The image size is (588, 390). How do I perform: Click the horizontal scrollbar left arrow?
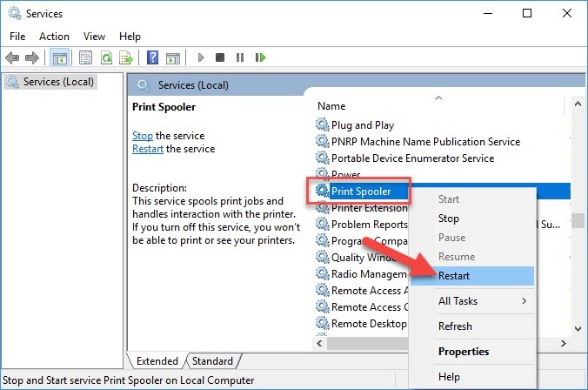pyautogui.click(x=319, y=343)
